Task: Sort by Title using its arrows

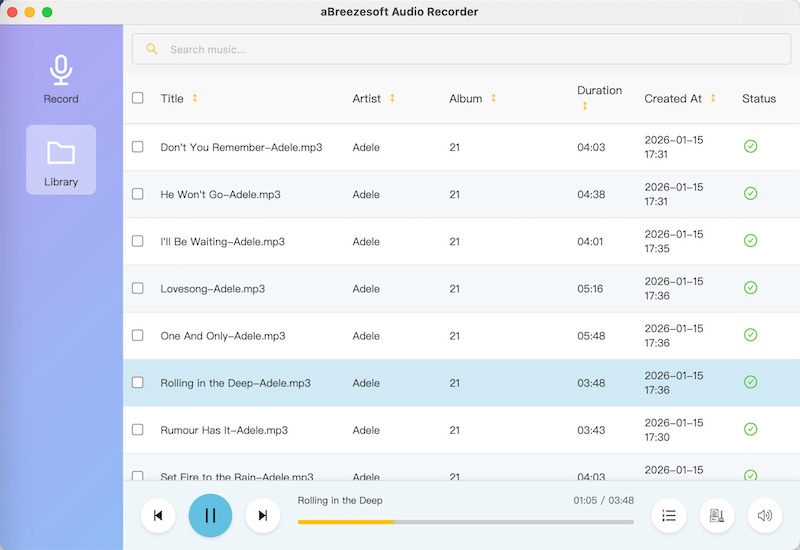Action: tap(195, 98)
